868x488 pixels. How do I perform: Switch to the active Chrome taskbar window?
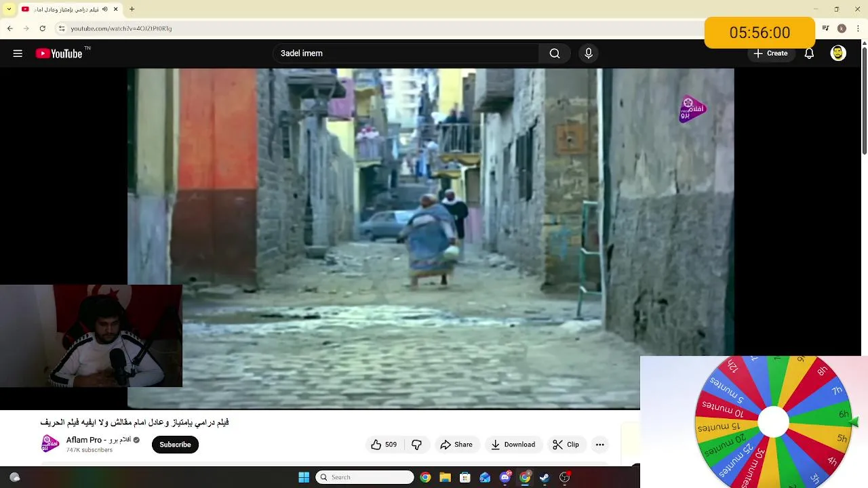525,477
